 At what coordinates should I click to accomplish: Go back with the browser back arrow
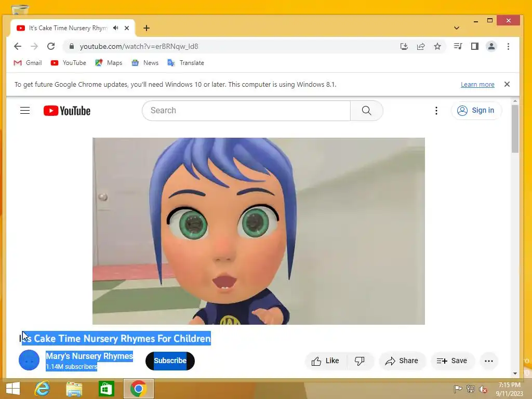pyautogui.click(x=18, y=46)
